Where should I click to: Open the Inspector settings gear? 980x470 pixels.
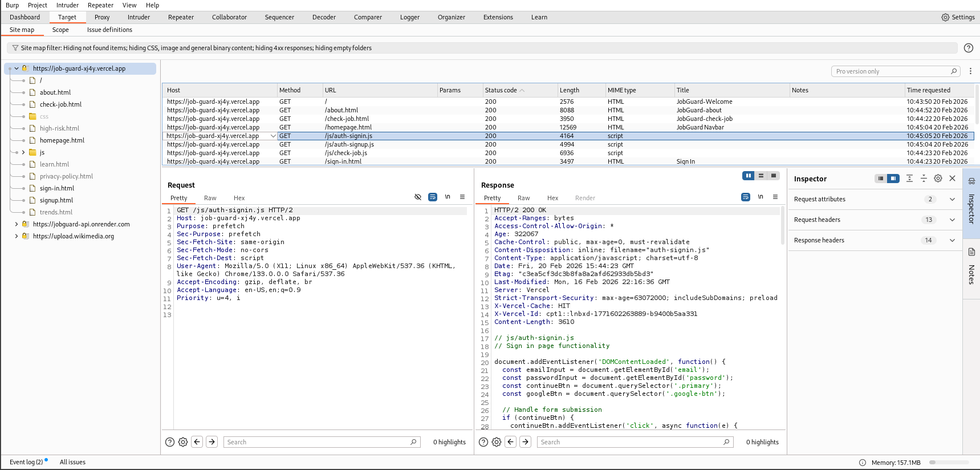[x=938, y=179]
